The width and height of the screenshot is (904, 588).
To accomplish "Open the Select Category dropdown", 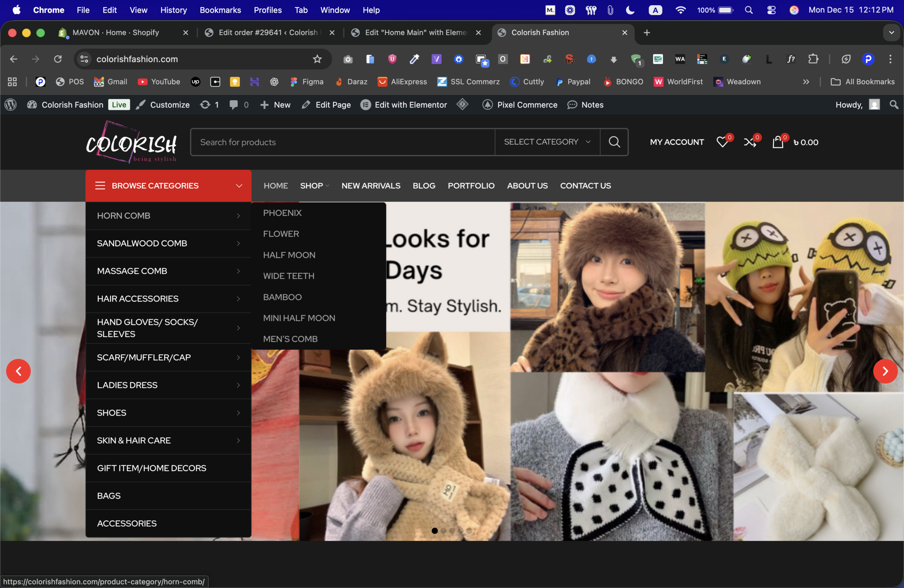I will (547, 142).
